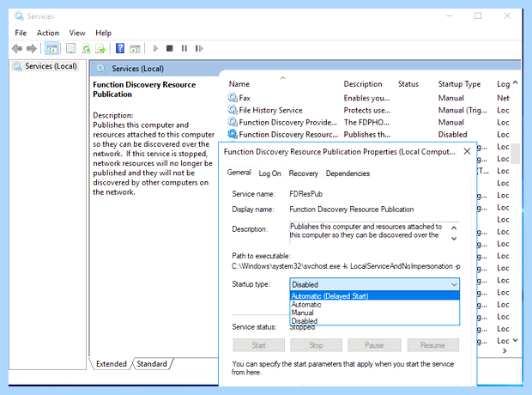This screenshot has height=395, width=532.
Task: Open the blue Help question-mark icon
Action: click(120, 49)
